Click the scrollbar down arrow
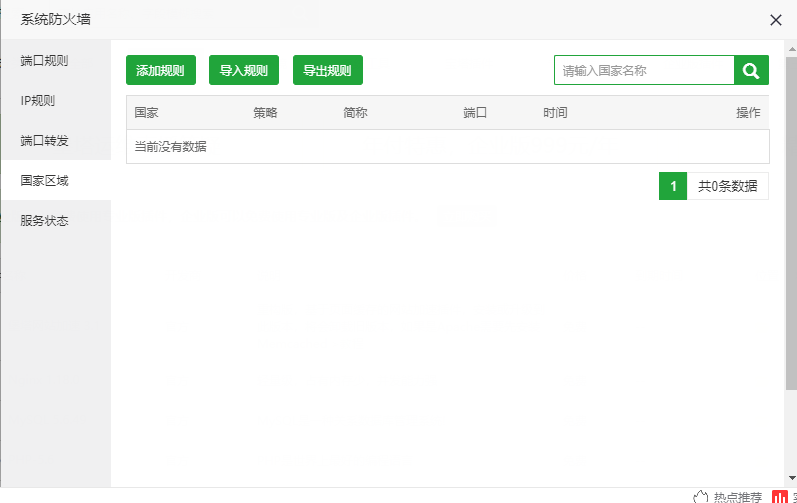Screen dimensions: 797x503 (791, 478)
